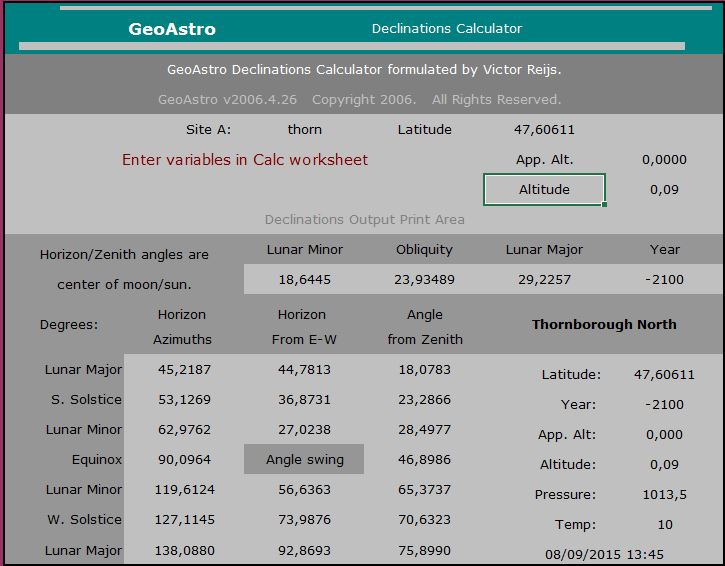Click From E-W value 36,8731
The height and width of the screenshot is (566, 725).
pos(304,400)
